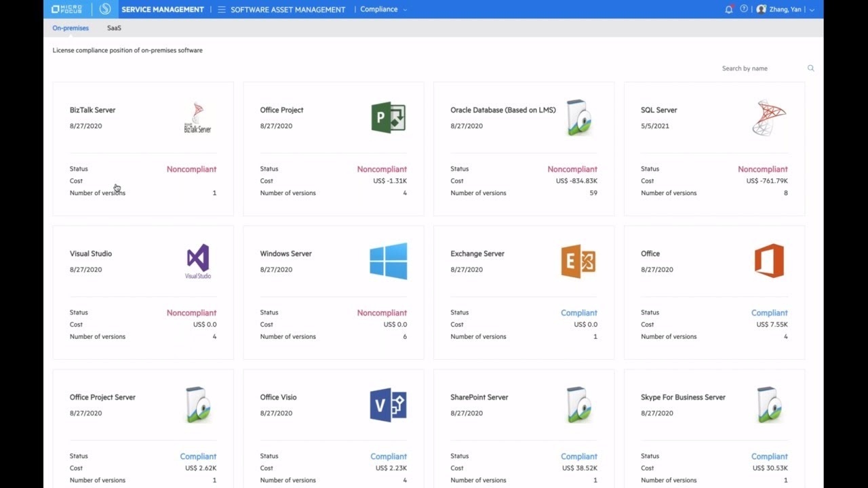Click the cost US$ -834.83K
868x488 pixels.
(576, 181)
